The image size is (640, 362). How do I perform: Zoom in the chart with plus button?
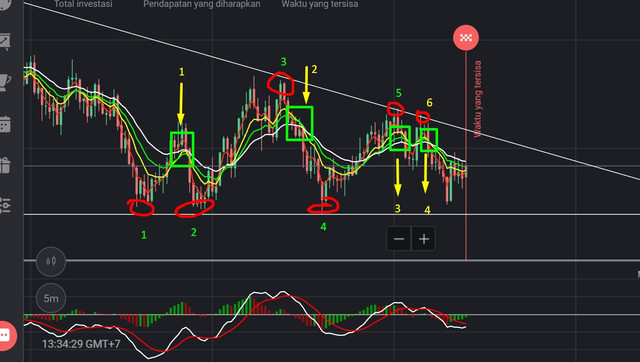[x=424, y=239]
